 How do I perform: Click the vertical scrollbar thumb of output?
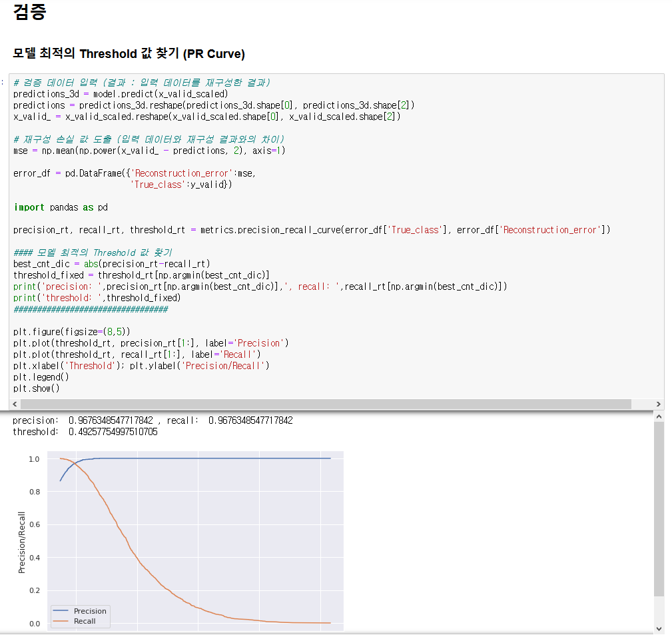tap(659, 509)
